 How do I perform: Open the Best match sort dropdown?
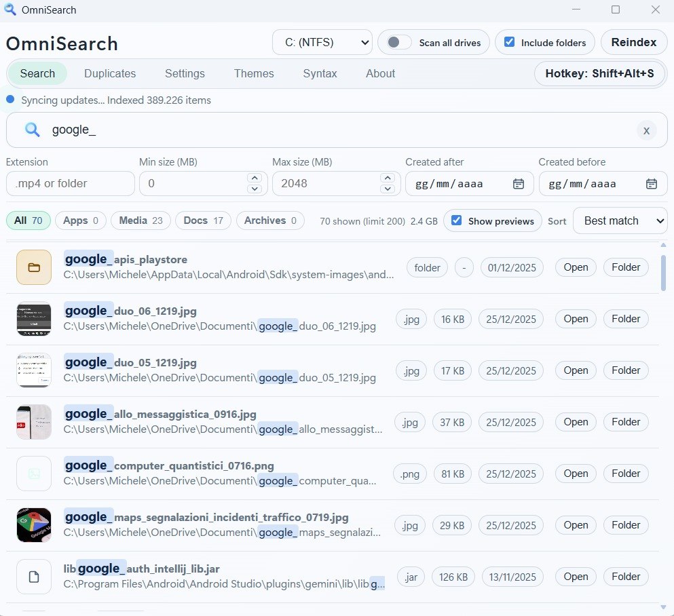(x=620, y=220)
